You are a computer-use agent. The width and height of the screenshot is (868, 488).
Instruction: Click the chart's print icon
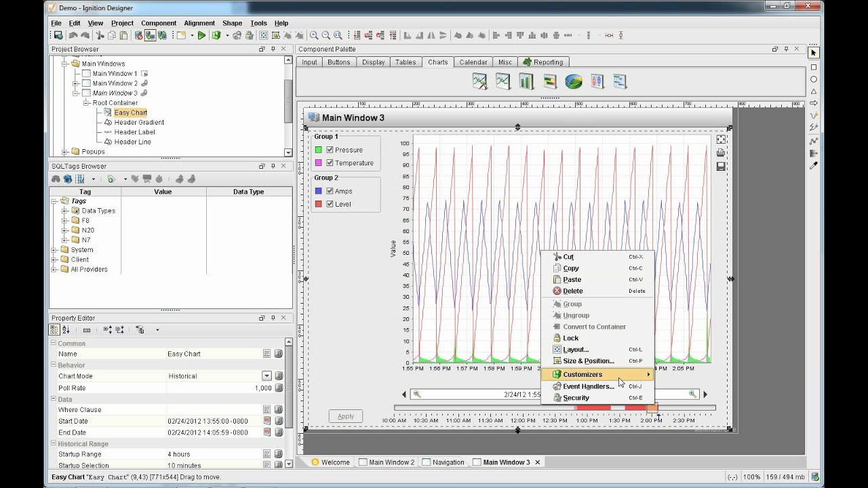tap(721, 152)
